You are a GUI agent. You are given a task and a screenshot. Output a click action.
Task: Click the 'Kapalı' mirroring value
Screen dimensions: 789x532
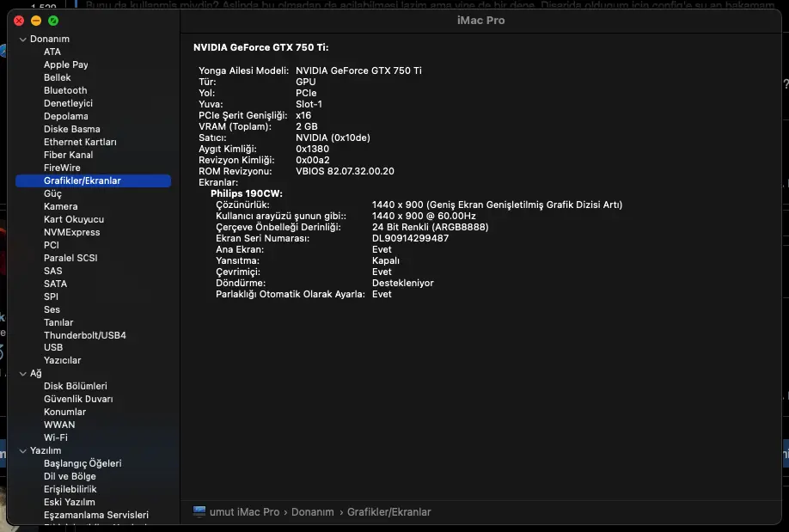coord(385,260)
